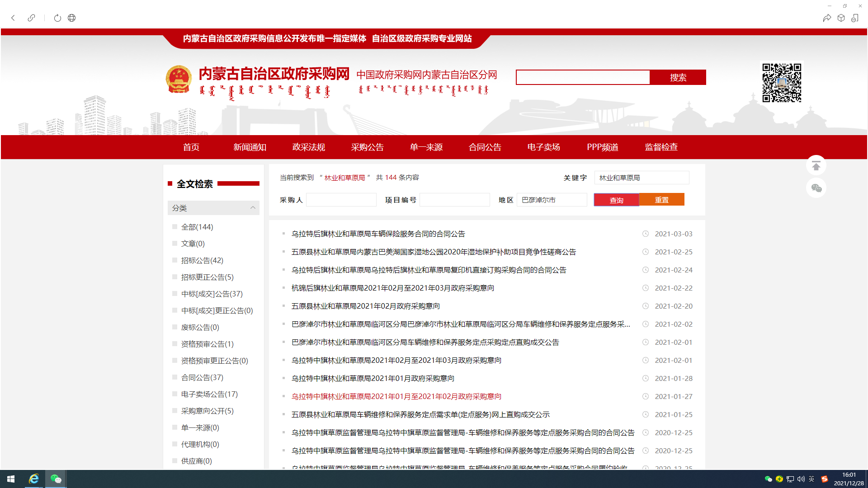Click the 项目编号 input field
This screenshot has width=868, height=488.
tap(455, 200)
